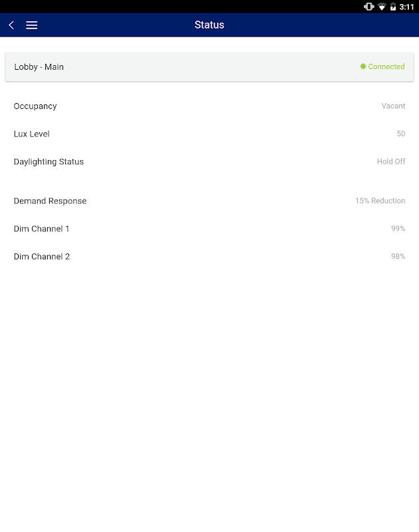
Task: Open the Daylighting Status entry
Action: coord(209,162)
